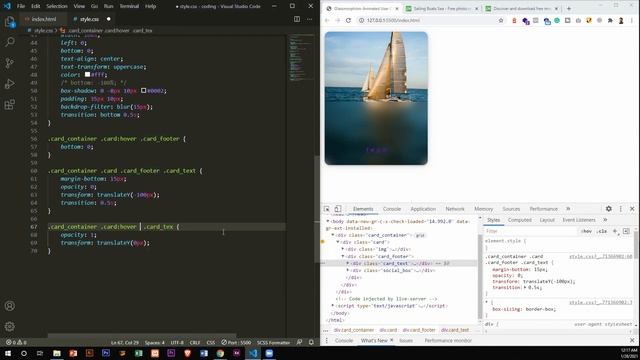
Task: Select div.card_footer in DevTools breadcrumb
Action: coord(419,330)
